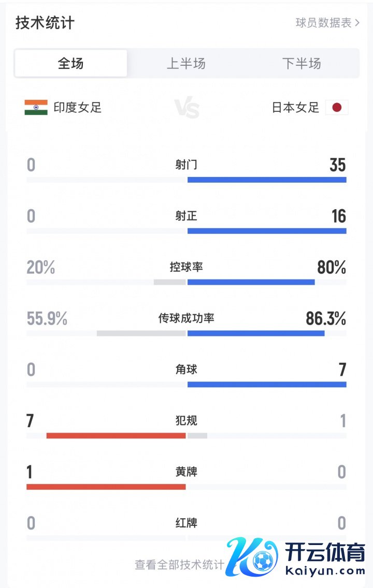Switch to the 上半场 tab
The width and height of the screenshot is (373, 588).
pos(186,64)
